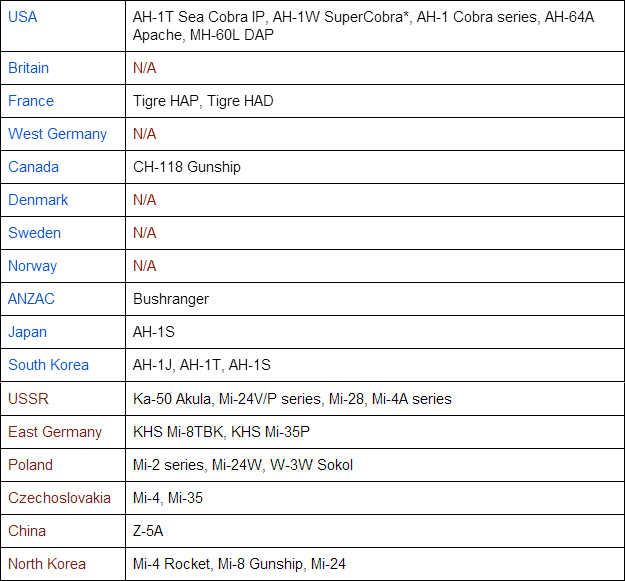The width and height of the screenshot is (625, 581).
Task: Click the Bushranger table cell
Action: click(x=171, y=299)
